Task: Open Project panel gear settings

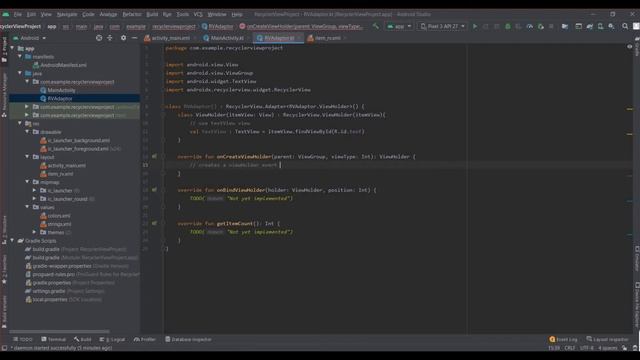Action: [123, 38]
